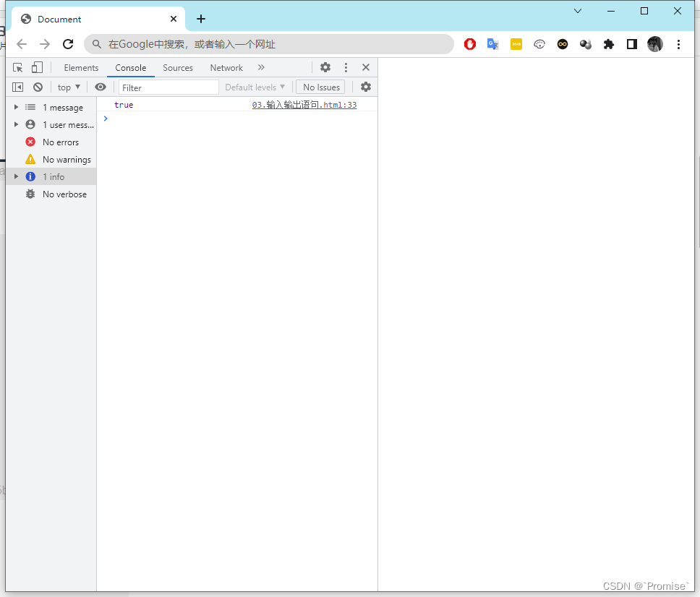
Task: Open a new browser tab
Action: coord(201,19)
